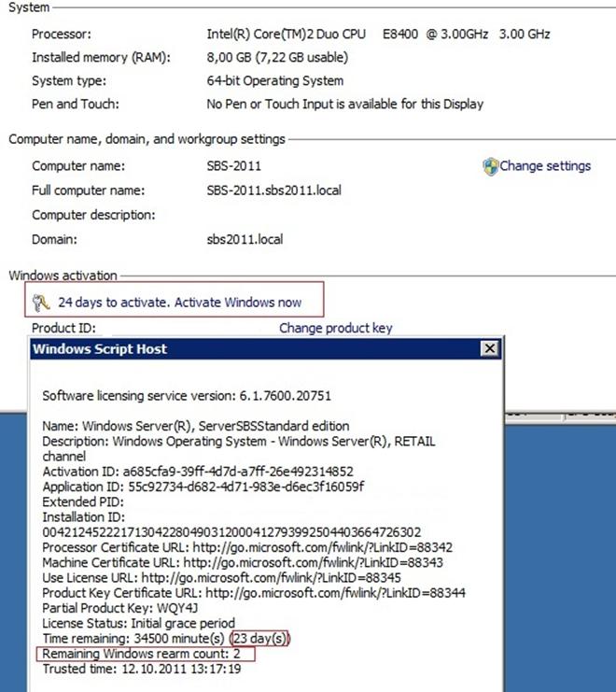
Task: Click the 'Computer name, domain, and workgroup settings' heading
Action: coord(147,139)
